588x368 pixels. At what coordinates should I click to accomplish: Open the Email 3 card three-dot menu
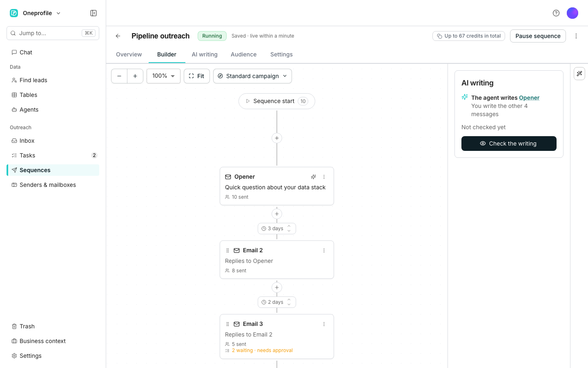[324, 324]
